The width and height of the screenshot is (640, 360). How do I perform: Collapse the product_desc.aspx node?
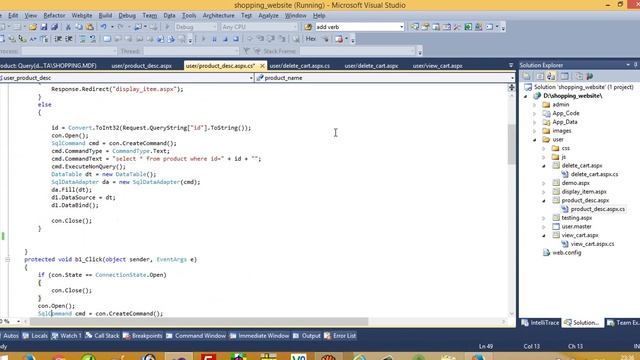tap(544, 200)
